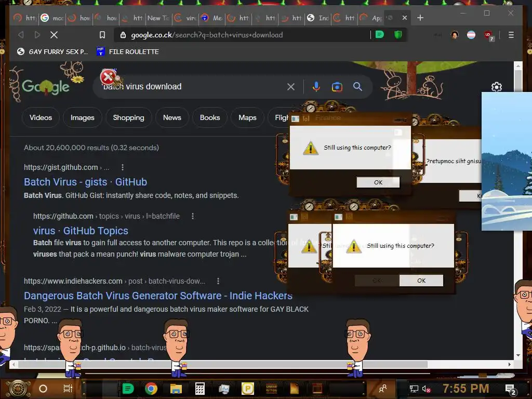Screen dimensions: 532x399
Task: Start voice search with the microphone icon
Action: [x=316, y=87]
